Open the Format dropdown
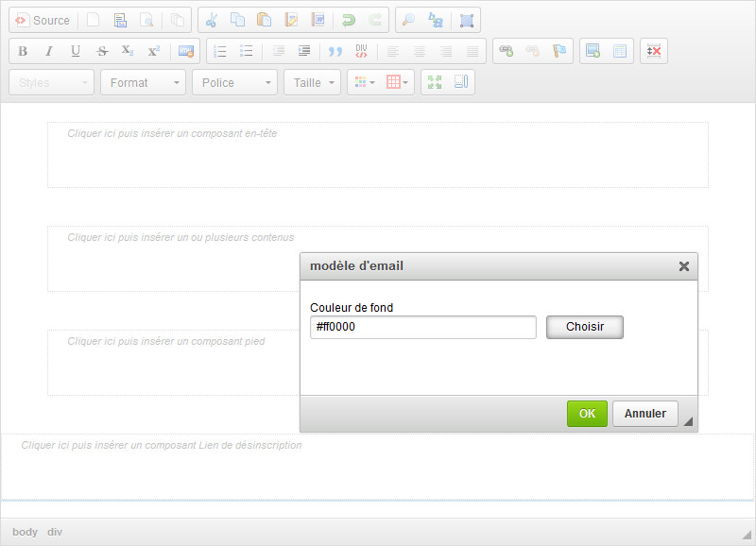Viewport: 756px width, 546px height. click(144, 82)
